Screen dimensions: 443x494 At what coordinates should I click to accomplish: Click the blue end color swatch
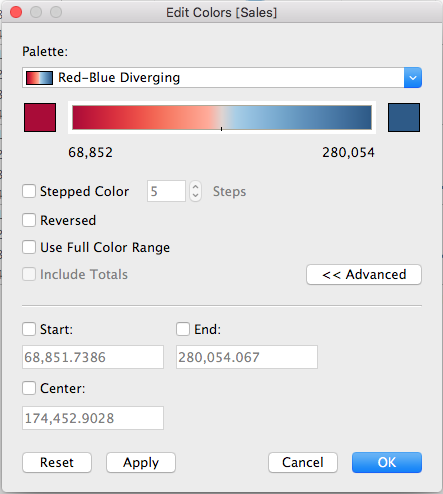pyautogui.click(x=404, y=117)
